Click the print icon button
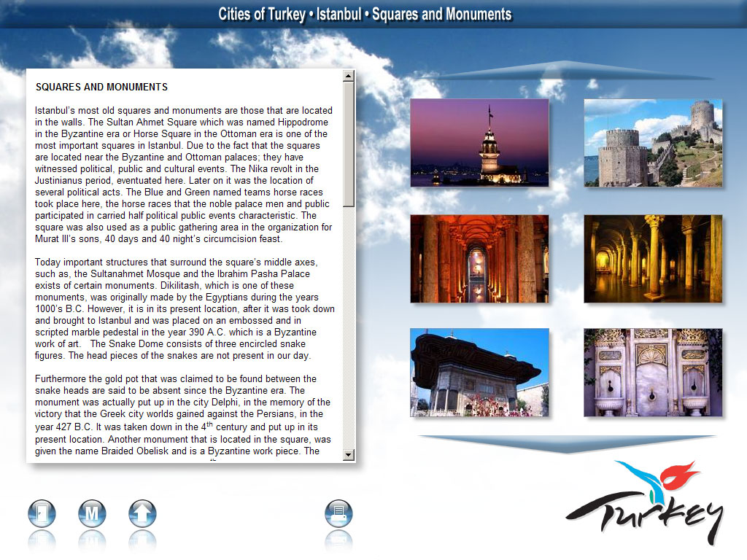Viewport: 747px width, 560px height. [338, 513]
